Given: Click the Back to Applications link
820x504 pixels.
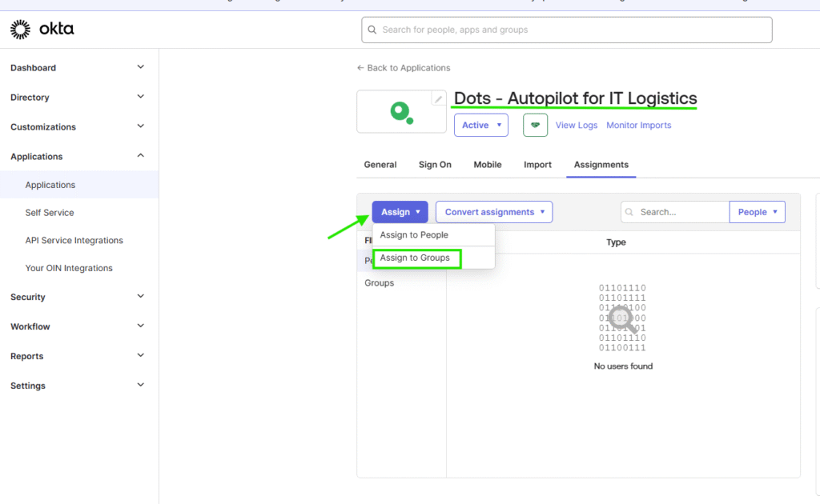Looking at the screenshot, I should [x=404, y=68].
